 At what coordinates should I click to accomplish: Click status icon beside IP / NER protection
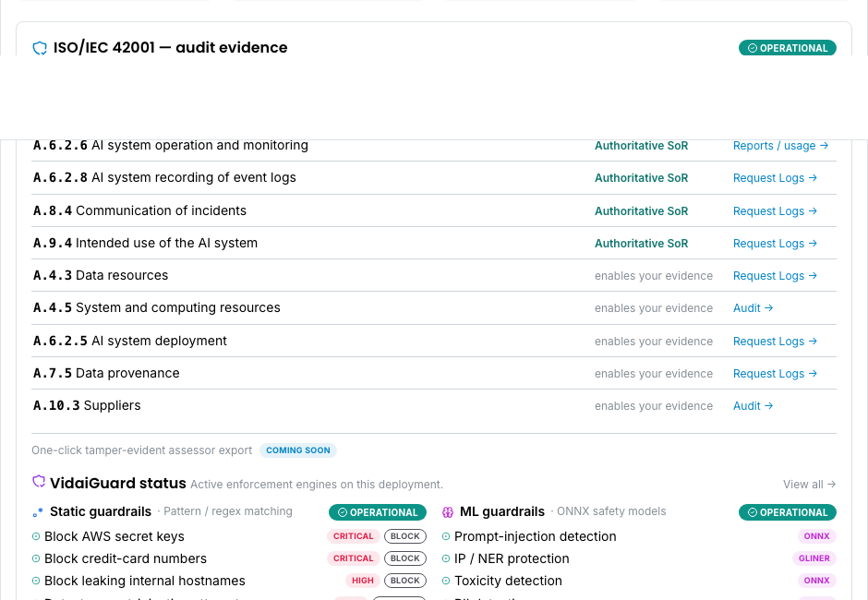pyautogui.click(x=446, y=558)
